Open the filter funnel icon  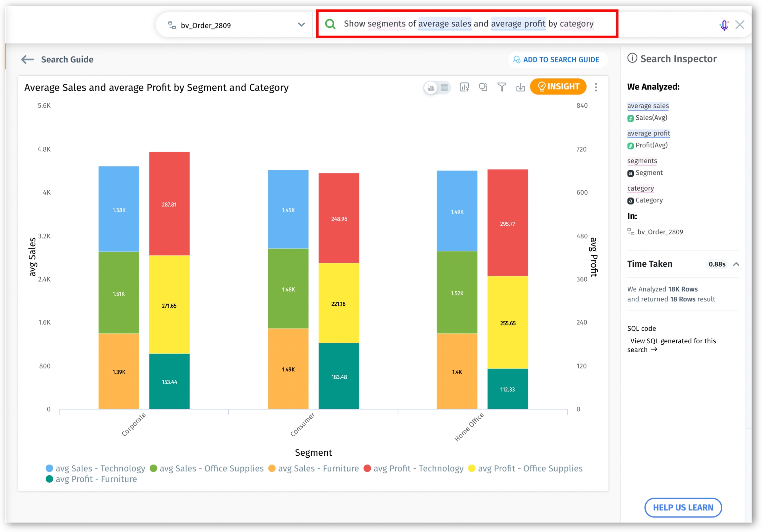502,87
